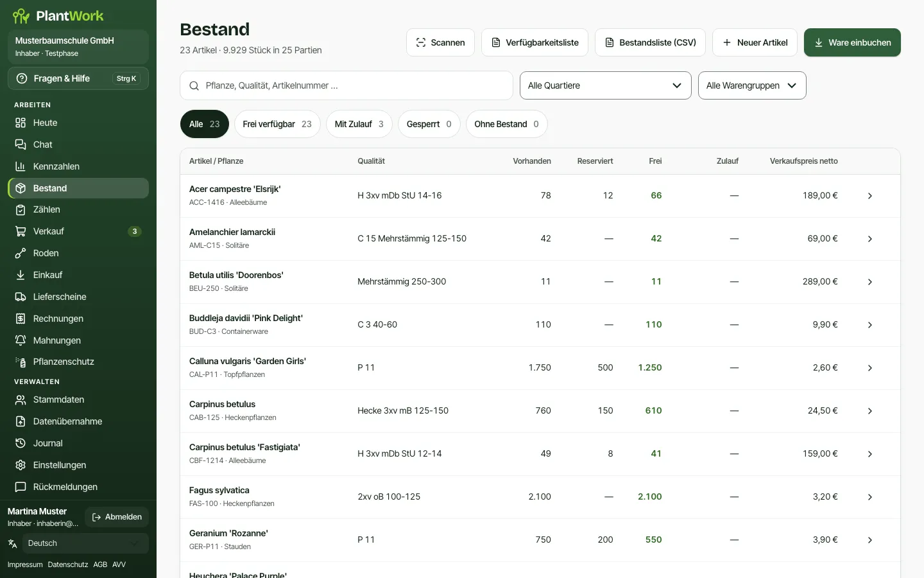Expand the Acer campestre 'Elsrijk' row chevron
This screenshot has width=924, height=578.
coord(870,196)
